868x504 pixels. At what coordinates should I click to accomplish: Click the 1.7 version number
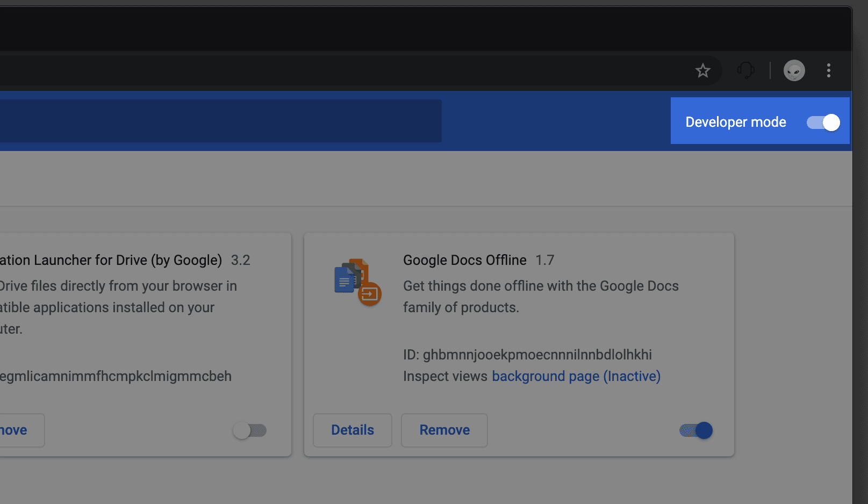[544, 260]
